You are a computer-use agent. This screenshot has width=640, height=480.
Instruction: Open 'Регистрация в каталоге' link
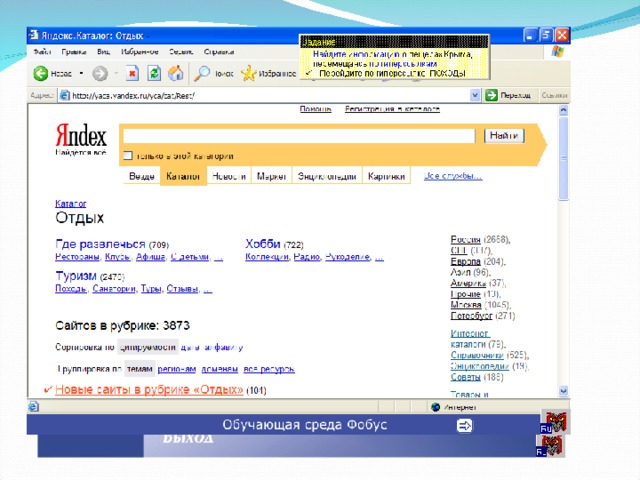(392, 109)
